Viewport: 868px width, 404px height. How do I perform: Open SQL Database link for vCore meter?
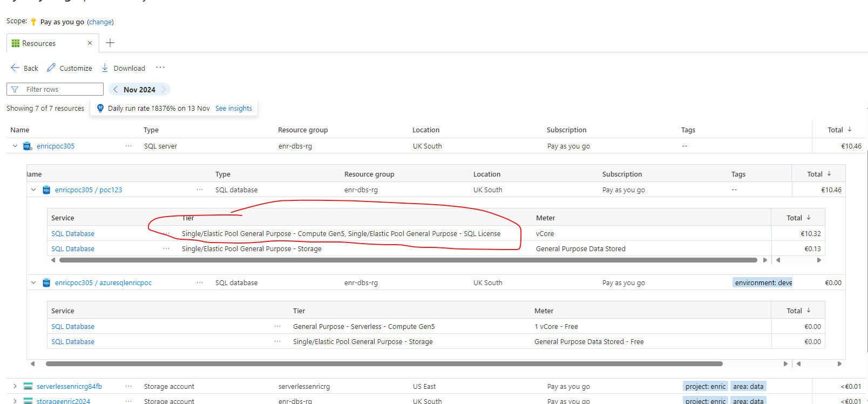73,233
